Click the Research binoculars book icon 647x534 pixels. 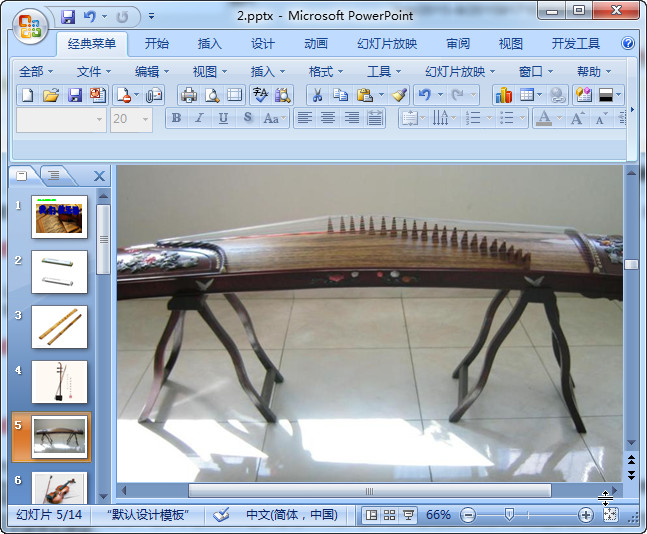(283, 96)
